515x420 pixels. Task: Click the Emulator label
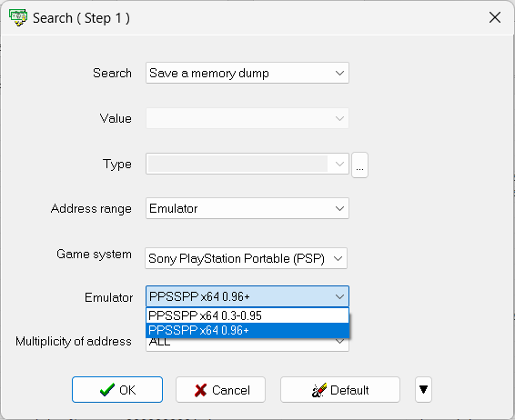tap(108, 297)
